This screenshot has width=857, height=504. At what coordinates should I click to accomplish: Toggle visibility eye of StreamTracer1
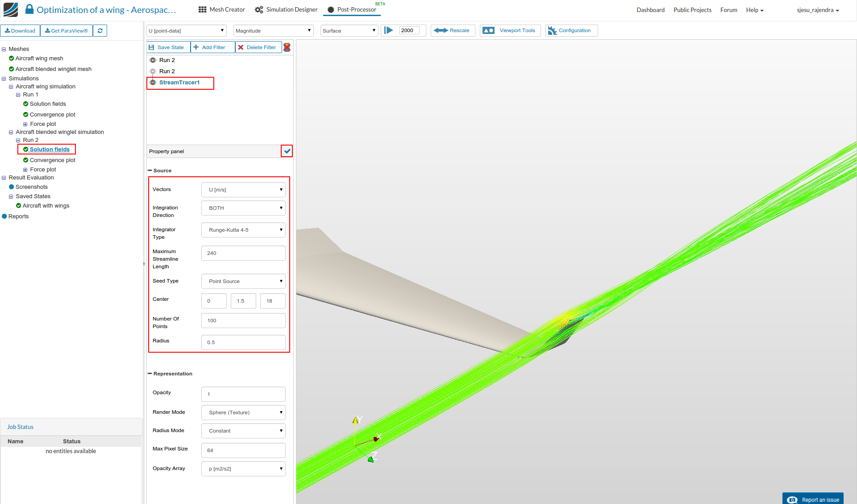(153, 83)
